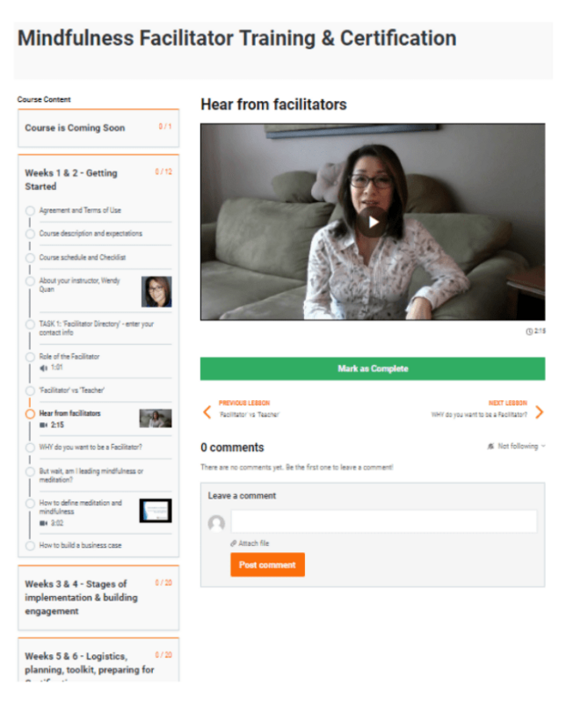This screenshot has height=728, width=566.
Task: Click the user avatar icon in comment box
Action: pyautogui.click(x=217, y=523)
